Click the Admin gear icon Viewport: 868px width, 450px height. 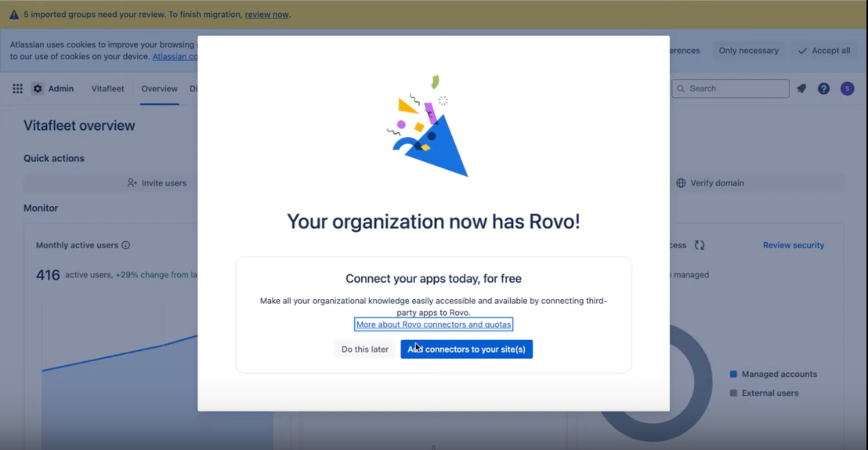[x=38, y=89]
